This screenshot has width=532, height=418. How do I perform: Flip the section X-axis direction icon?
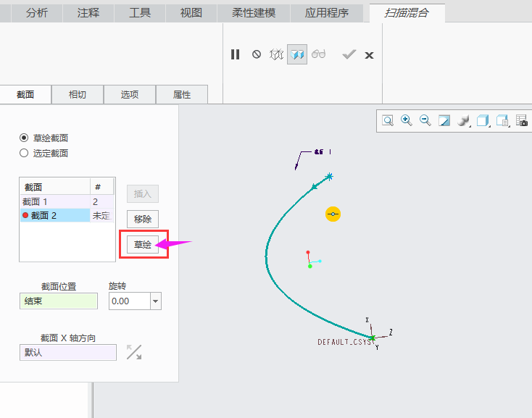coord(134,352)
